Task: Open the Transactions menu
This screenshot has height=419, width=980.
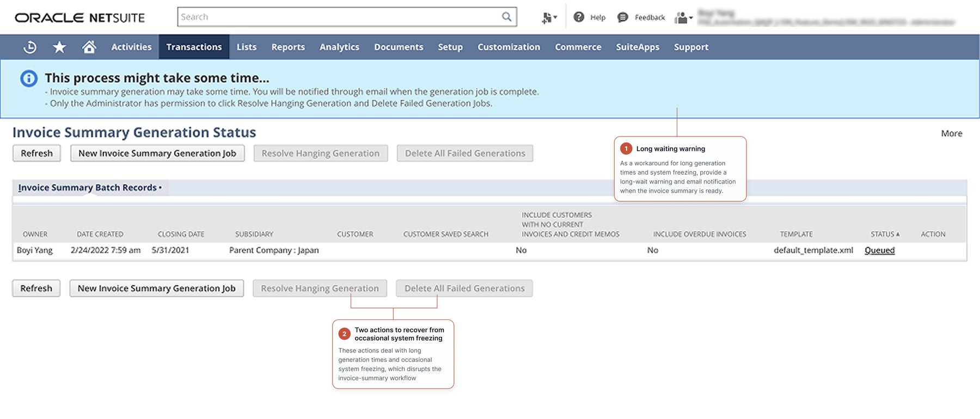Action: click(194, 47)
